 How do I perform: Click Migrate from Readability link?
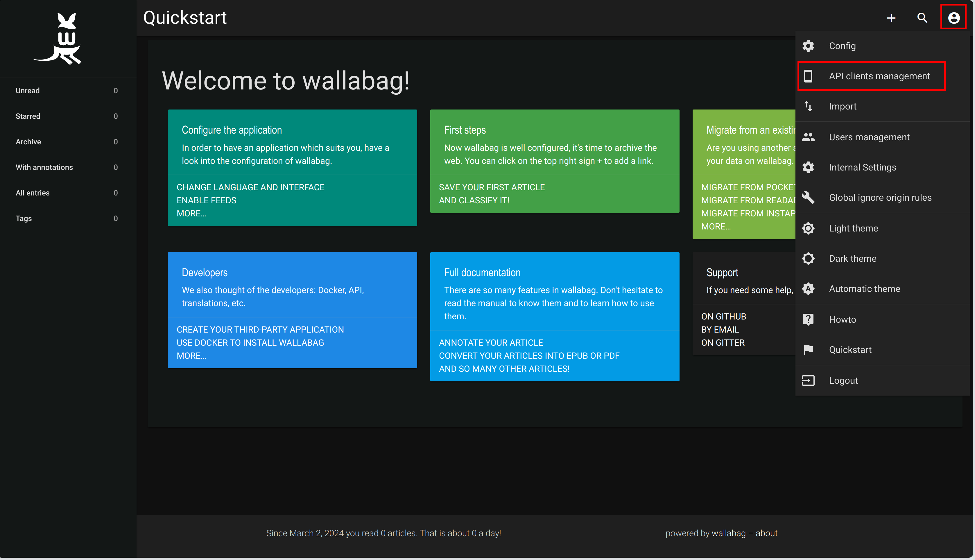pyautogui.click(x=748, y=200)
